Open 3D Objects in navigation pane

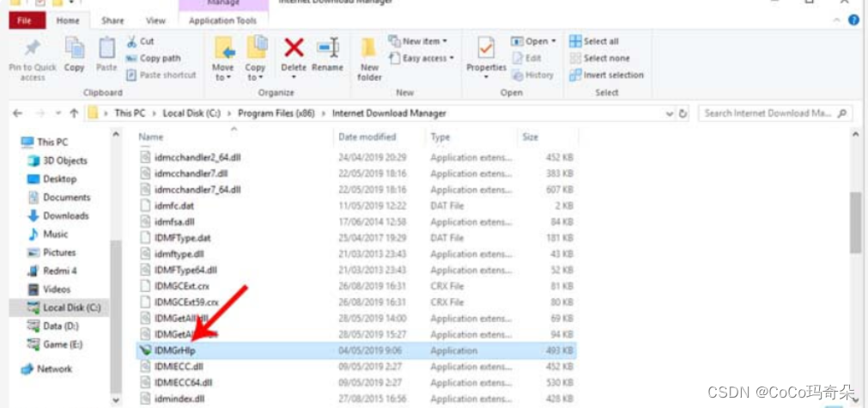click(x=58, y=161)
